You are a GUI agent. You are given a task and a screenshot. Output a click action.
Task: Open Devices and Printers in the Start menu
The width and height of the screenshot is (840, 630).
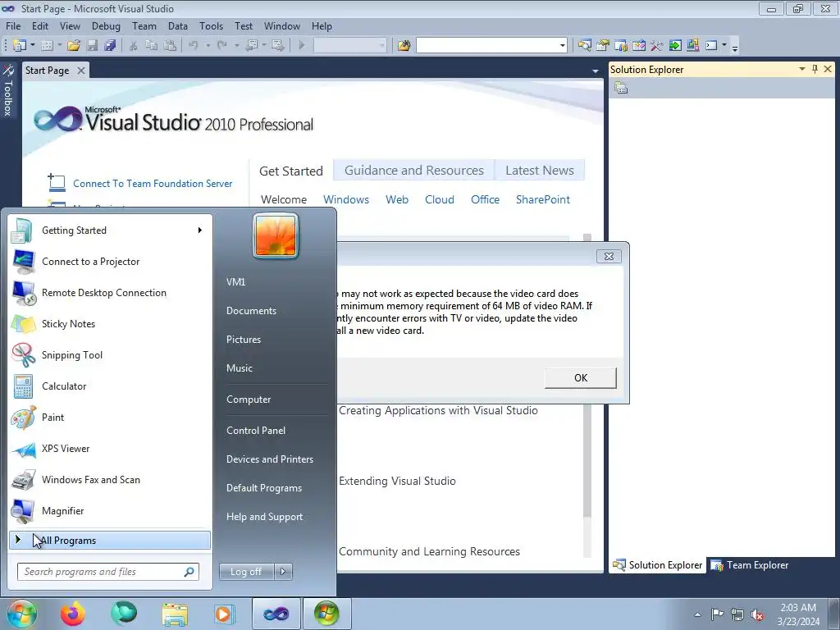pyautogui.click(x=269, y=459)
